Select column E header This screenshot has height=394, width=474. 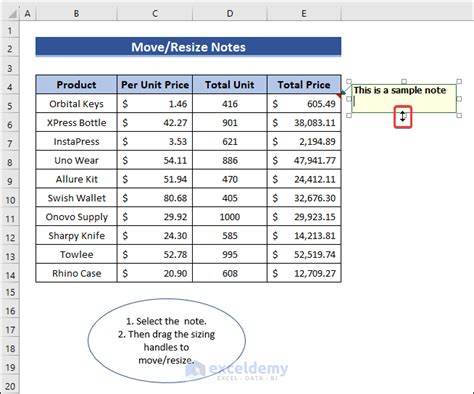tap(304, 14)
